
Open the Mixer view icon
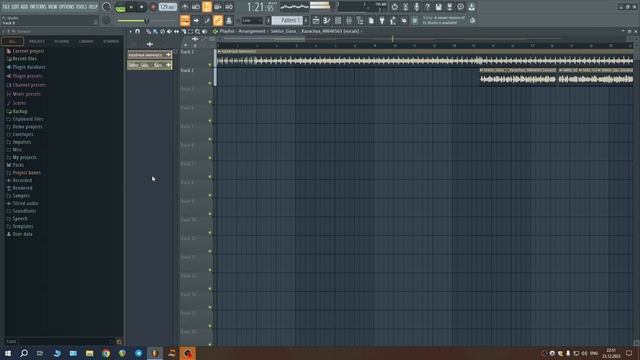click(349, 20)
